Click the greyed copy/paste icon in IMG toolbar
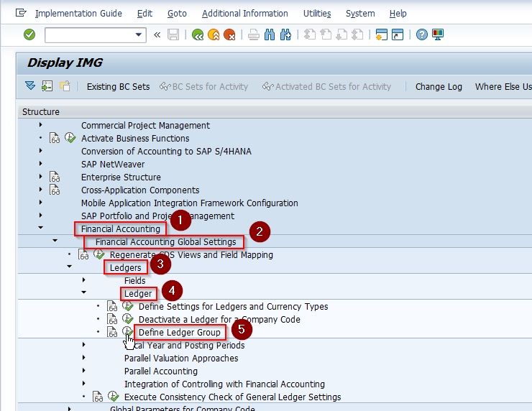Screen dimensions: 532x411 coord(65,86)
